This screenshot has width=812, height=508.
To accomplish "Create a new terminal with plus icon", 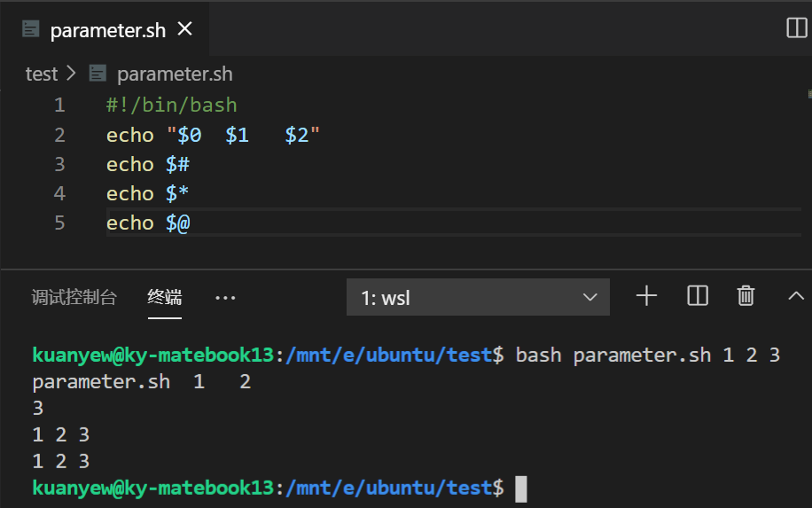I will pyautogui.click(x=646, y=296).
